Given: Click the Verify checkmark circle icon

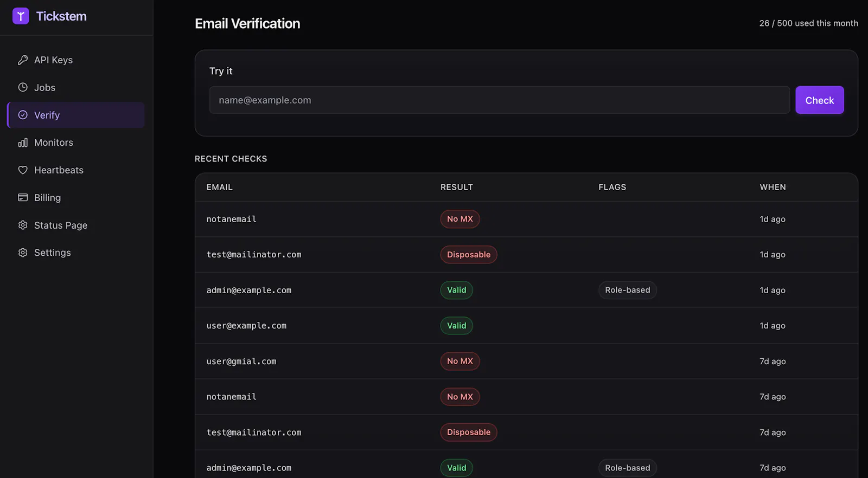Looking at the screenshot, I should 23,115.
